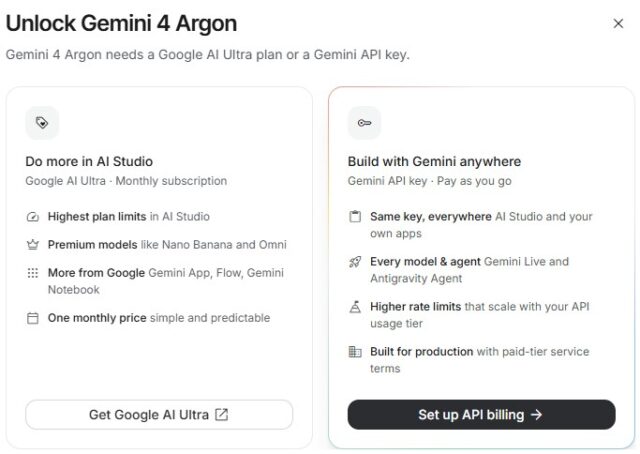Click the subtitle about needing a Google AI Ultra plan
This screenshot has width=640, height=454.
coord(208,55)
